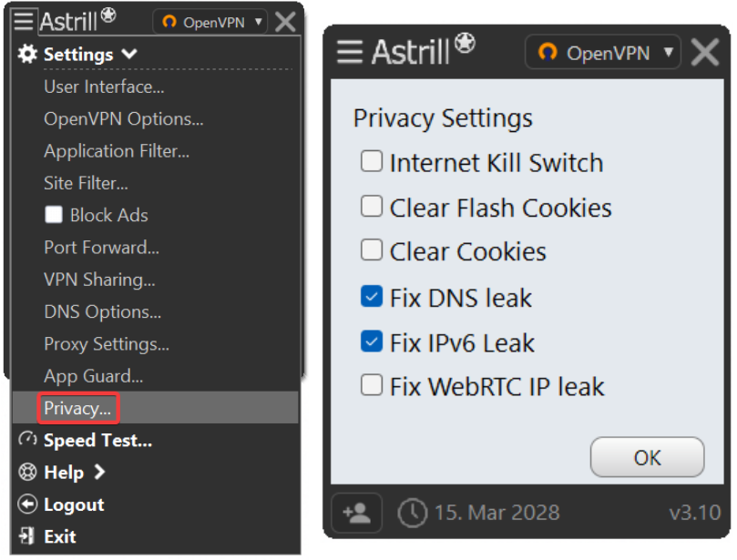This screenshot has width=737, height=560.
Task: Click the add user icon at bottom
Action: coord(357,513)
